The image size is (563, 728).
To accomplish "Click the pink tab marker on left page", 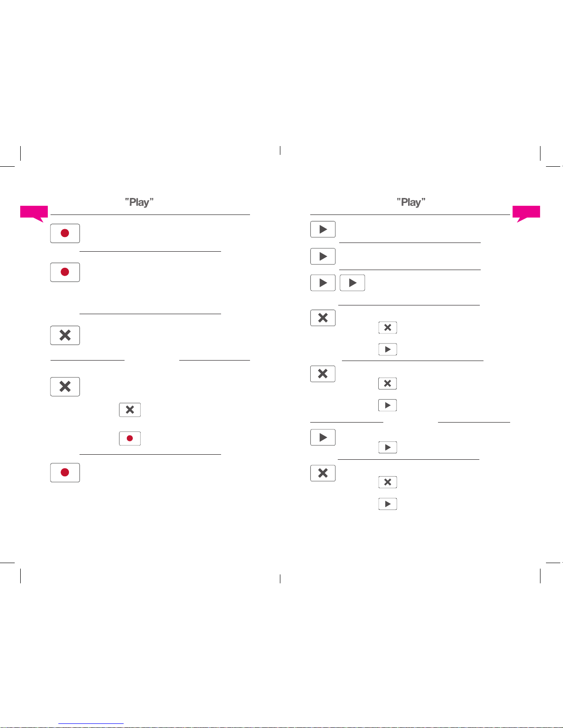I will tap(34, 212).
